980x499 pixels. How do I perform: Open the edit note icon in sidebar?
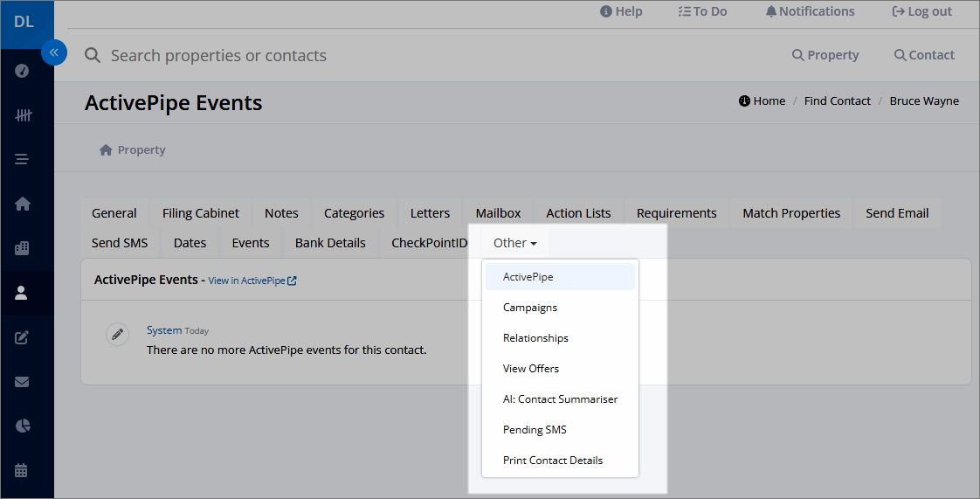22,337
